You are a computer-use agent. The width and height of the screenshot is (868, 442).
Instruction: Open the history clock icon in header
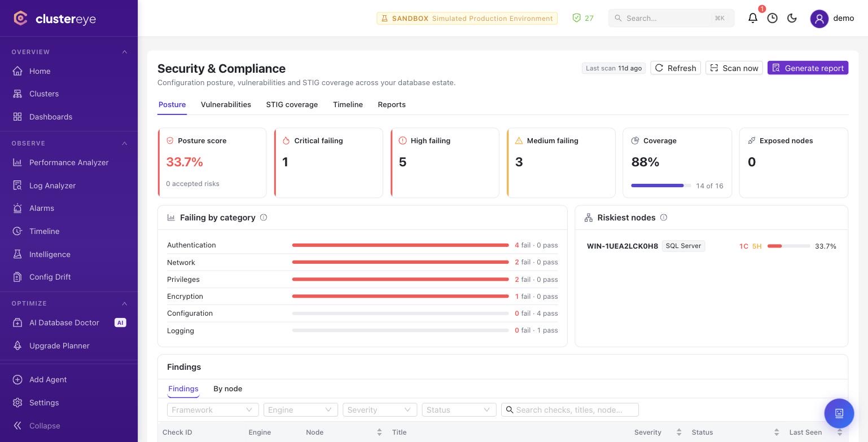[773, 18]
